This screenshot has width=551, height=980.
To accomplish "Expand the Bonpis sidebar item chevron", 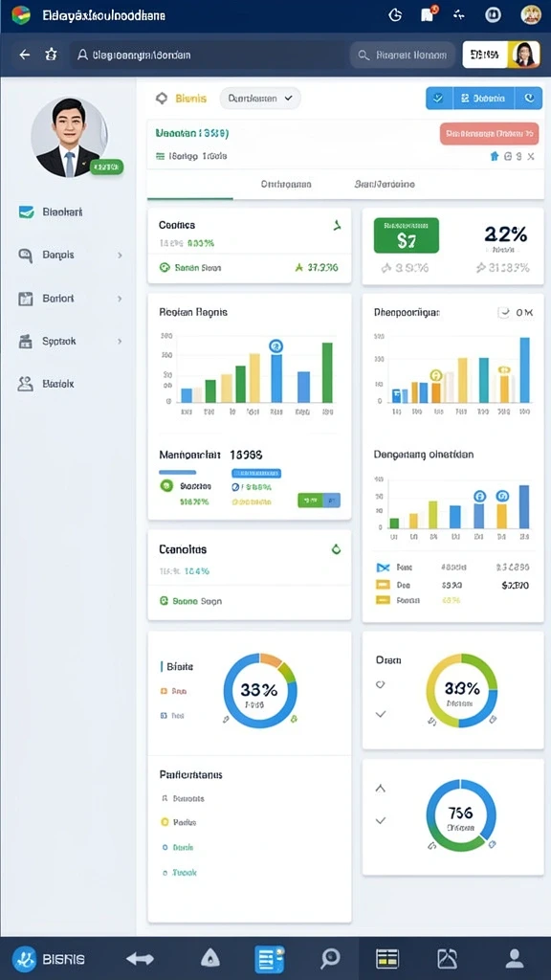I will coord(120,255).
